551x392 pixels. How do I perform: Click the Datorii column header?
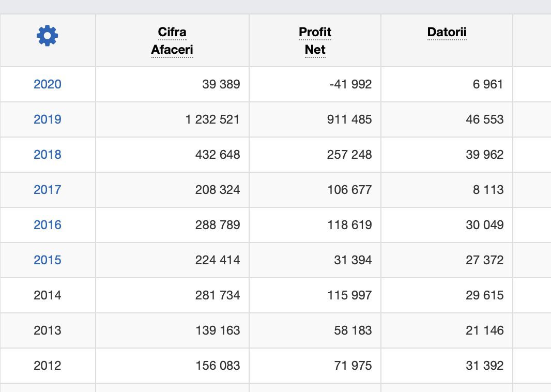pos(447,33)
